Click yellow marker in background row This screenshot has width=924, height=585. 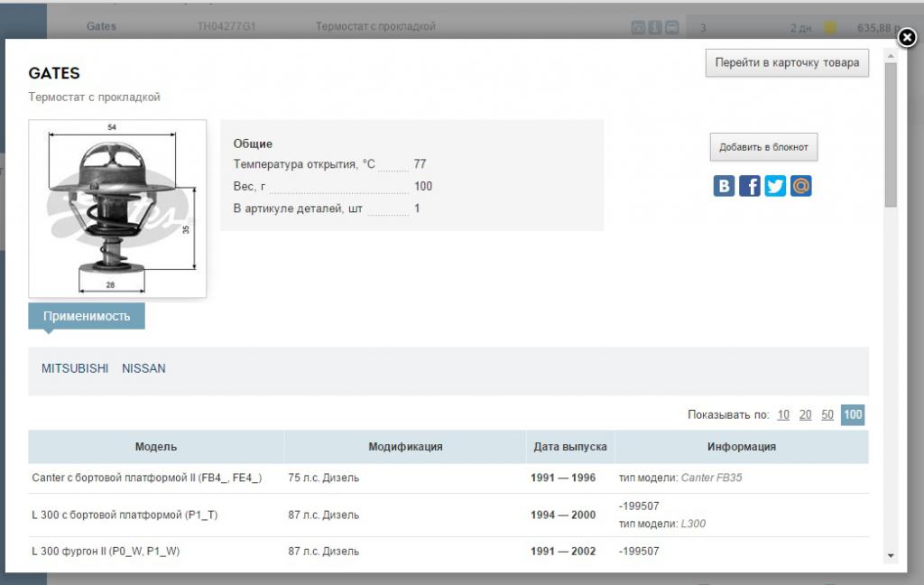[830, 27]
